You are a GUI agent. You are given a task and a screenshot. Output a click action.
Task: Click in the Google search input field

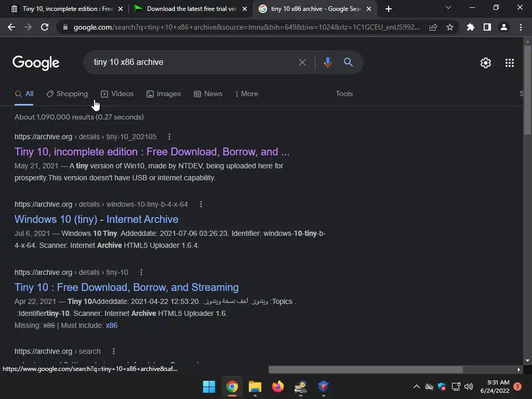193,62
